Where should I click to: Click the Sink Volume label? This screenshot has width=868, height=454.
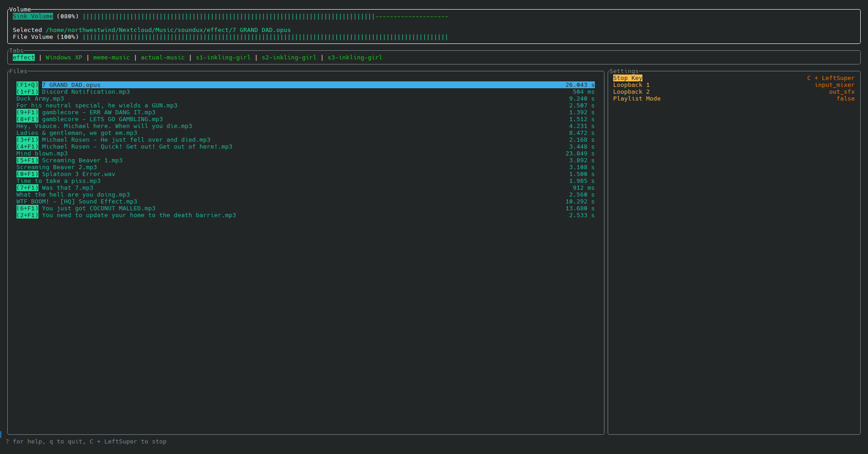33,16
